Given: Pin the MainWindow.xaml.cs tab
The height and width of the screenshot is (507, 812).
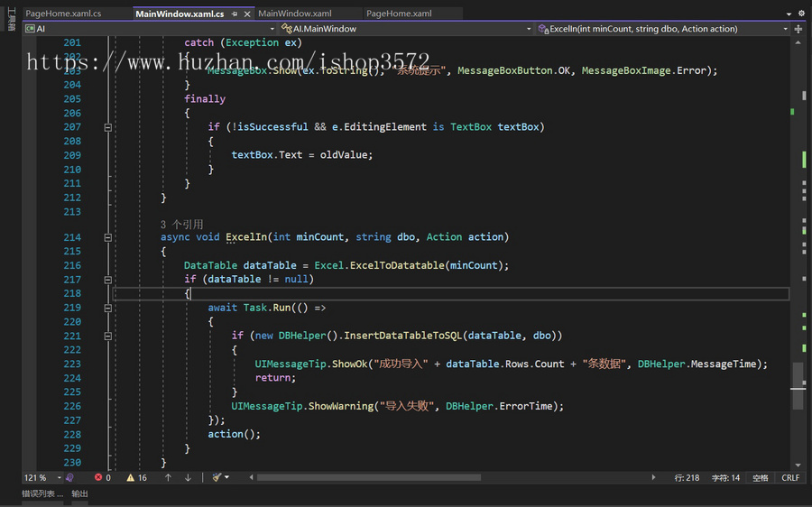Looking at the screenshot, I should pos(235,14).
